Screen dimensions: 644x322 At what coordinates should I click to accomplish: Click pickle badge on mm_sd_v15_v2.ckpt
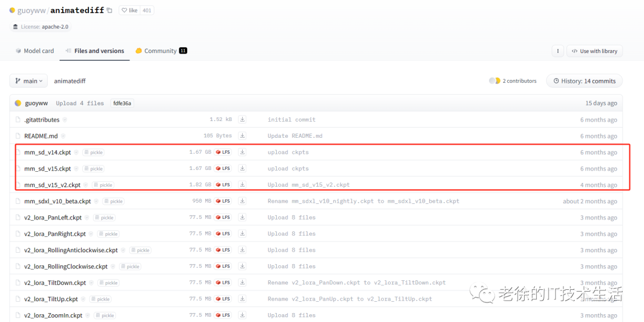[x=103, y=185]
